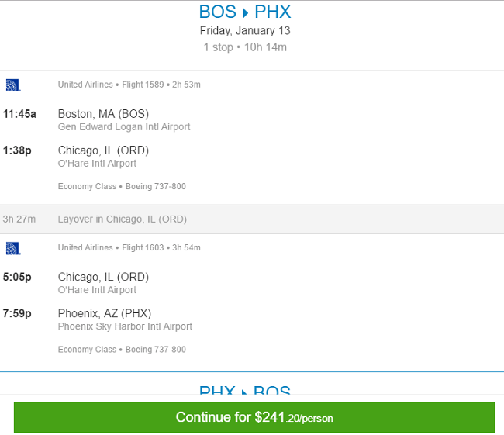The width and height of the screenshot is (504, 435).
Task: Click the arrow between BOS and PHX
Action: [x=246, y=13]
